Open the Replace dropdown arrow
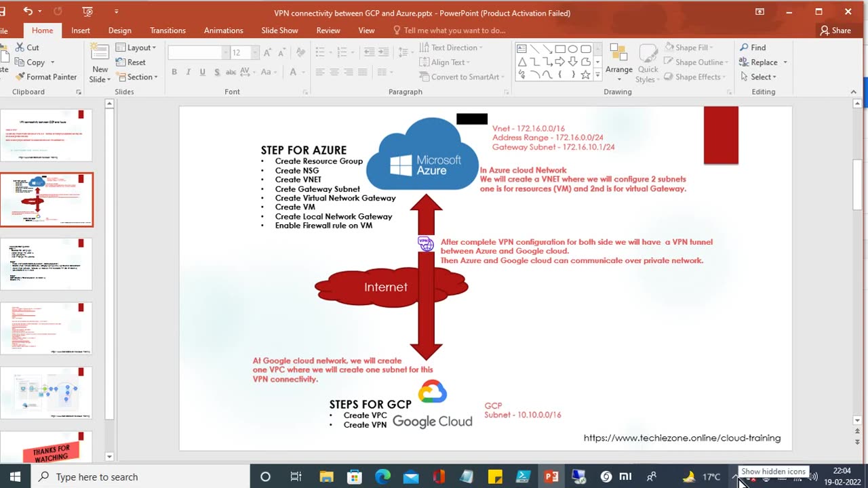 tap(785, 62)
